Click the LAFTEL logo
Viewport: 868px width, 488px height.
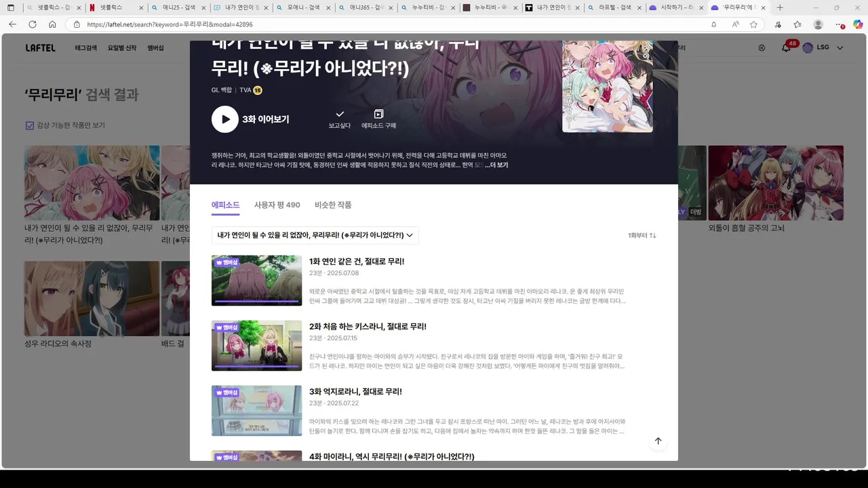coord(41,48)
